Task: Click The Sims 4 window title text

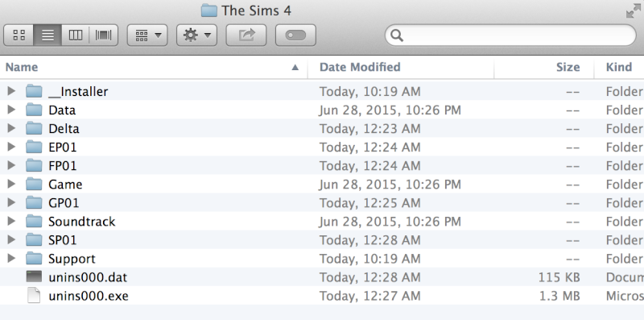Action: (256, 10)
